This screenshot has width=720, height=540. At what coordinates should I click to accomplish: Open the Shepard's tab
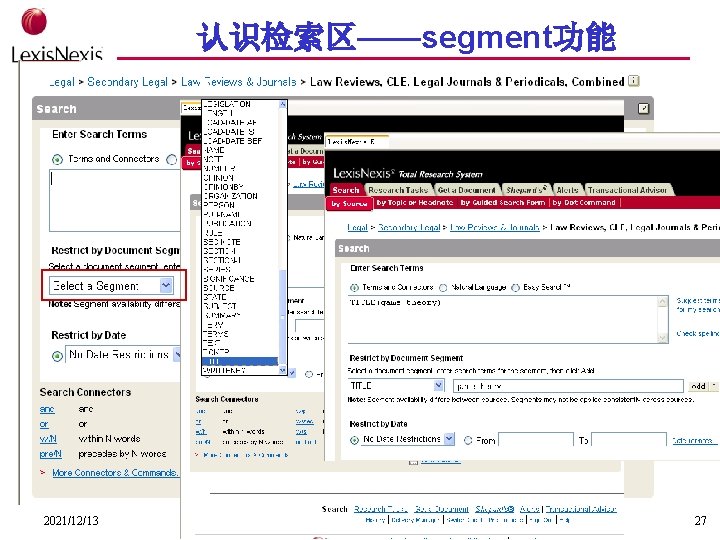(526, 190)
